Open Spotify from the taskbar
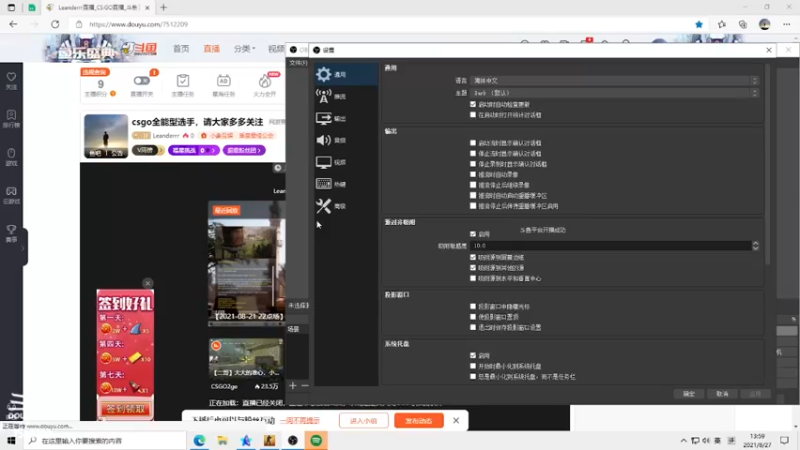The image size is (800, 450). [316, 440]
